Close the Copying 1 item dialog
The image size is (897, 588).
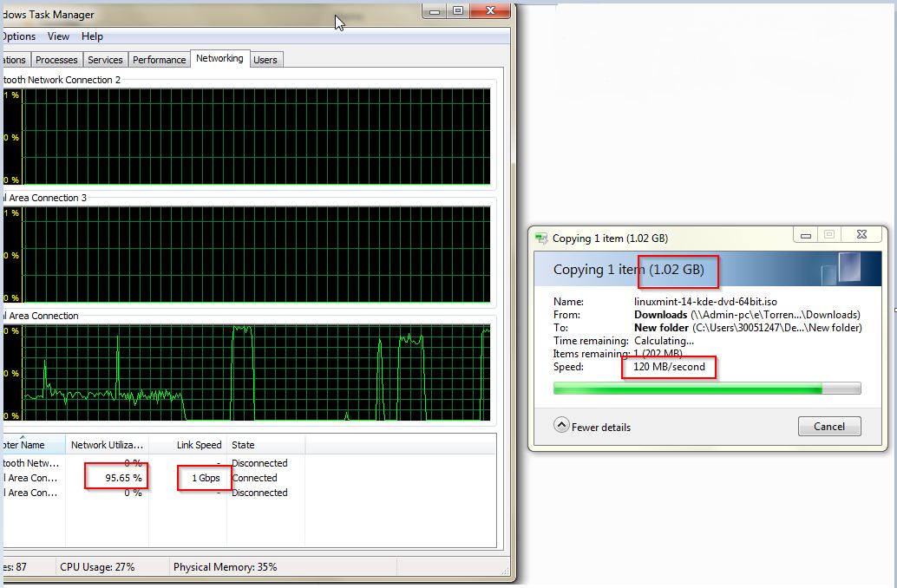click(861, 235)
